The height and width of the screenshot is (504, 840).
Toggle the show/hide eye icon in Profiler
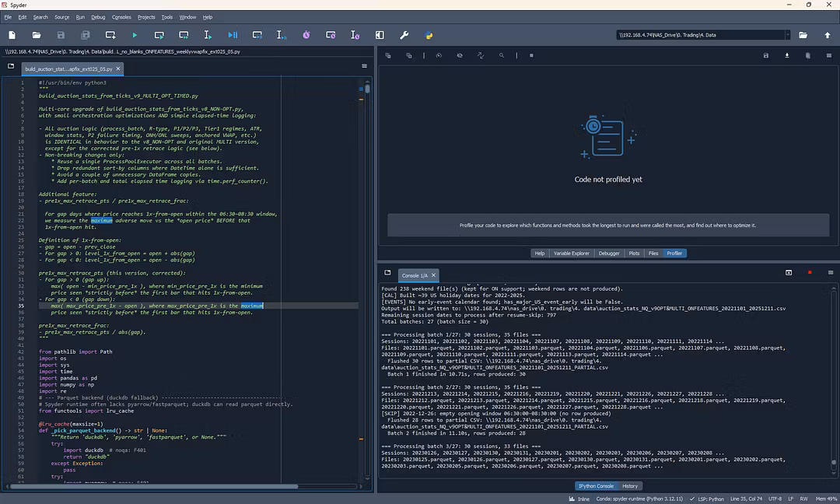pos(460,56)
